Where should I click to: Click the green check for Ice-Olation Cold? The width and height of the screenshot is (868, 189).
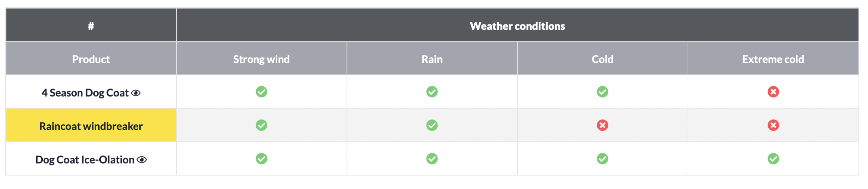[x=603, y=159]
